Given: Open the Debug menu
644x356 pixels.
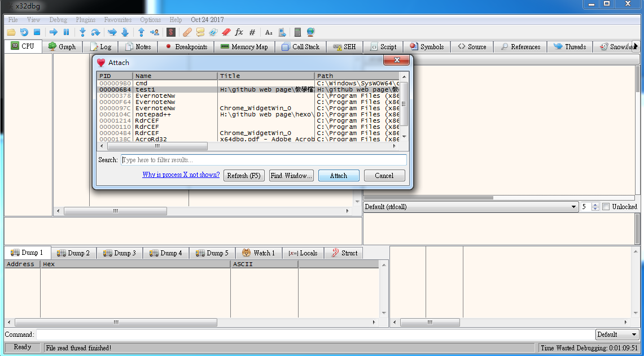Looking at the screenshot, I should click(x=58, y=20).
